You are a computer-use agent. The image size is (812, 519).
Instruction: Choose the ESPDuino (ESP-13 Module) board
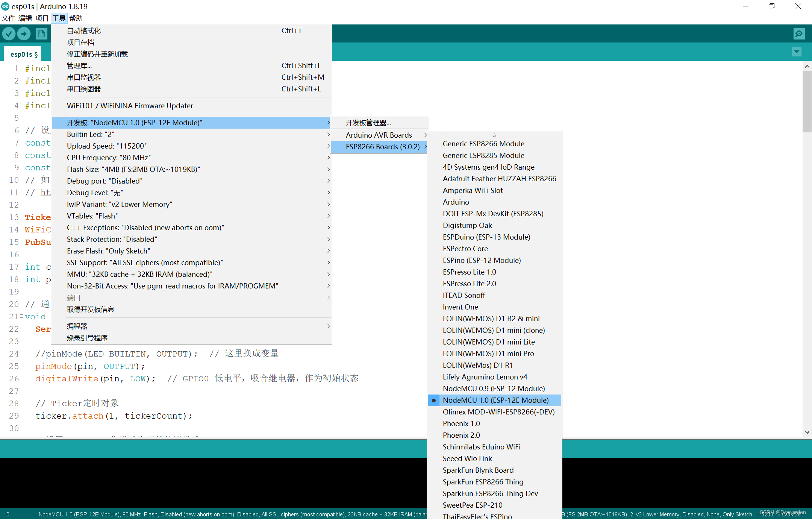(495, 237)
